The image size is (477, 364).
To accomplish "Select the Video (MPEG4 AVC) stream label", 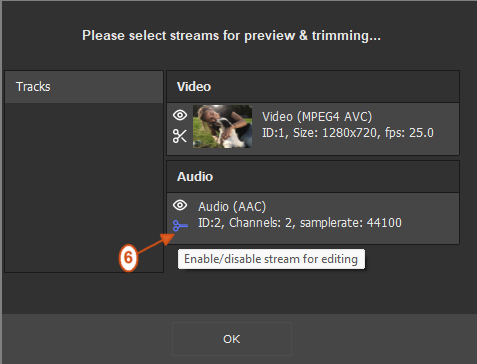I will 317,117.
